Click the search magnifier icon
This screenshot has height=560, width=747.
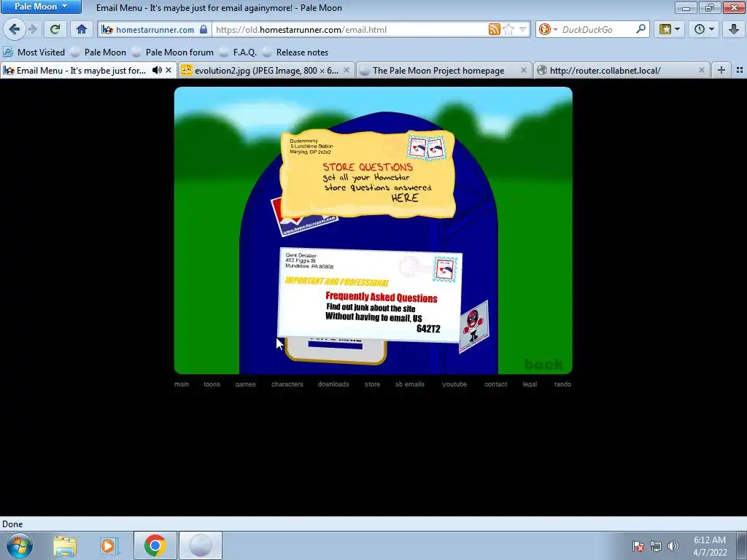(x=640, y=29)
